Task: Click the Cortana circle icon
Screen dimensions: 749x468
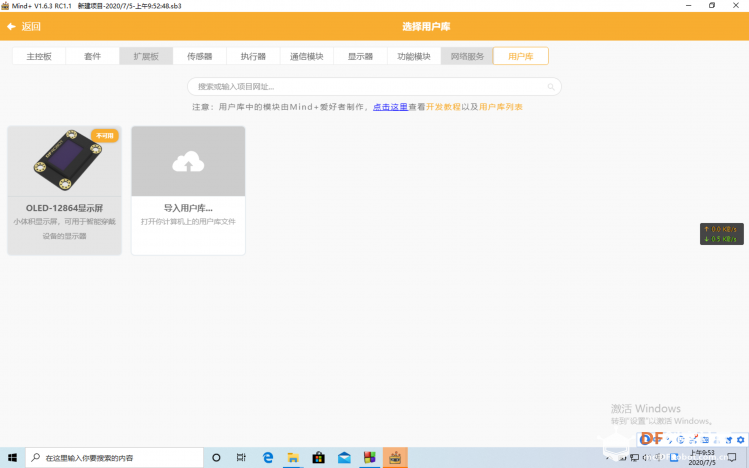Action: pos(216,457)
